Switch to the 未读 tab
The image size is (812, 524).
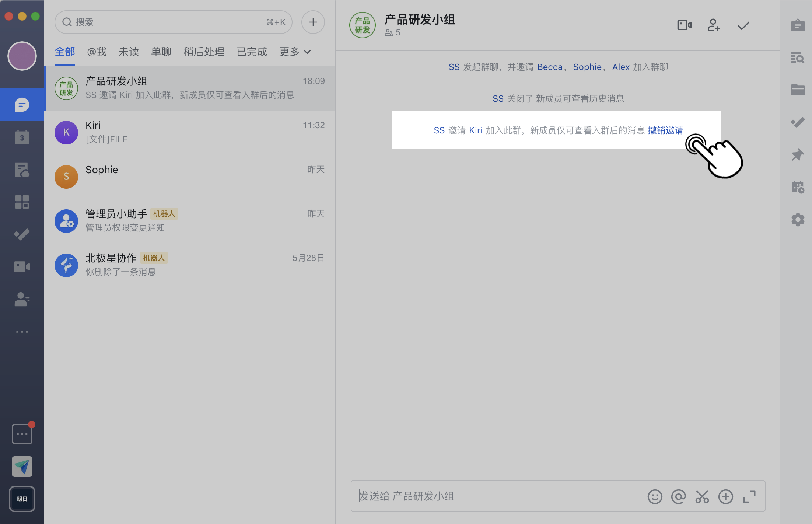[x=129, y=52]
